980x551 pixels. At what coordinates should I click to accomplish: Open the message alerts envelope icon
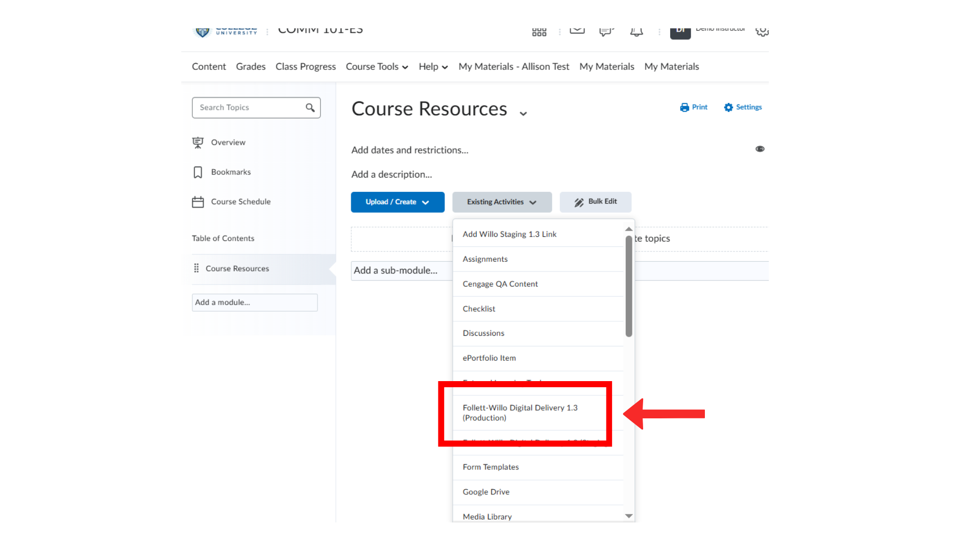[x=577, y=31]
